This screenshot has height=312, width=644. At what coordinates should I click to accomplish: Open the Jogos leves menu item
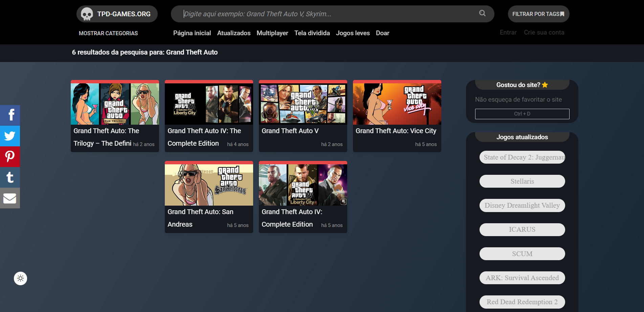coord(353,33)
